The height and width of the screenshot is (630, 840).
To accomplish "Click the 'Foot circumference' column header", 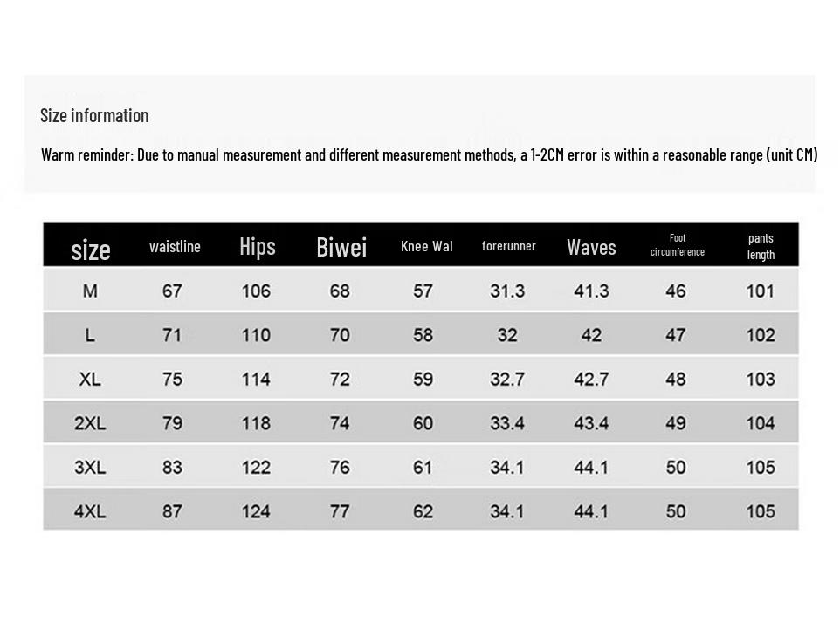I will tap(677, 245).
